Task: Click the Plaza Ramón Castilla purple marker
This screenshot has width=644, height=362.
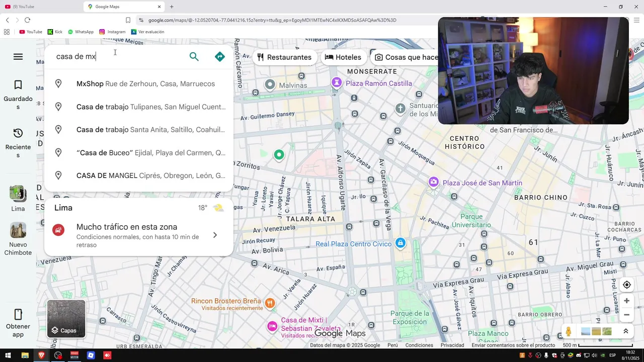Action: (x=337, y=82)
